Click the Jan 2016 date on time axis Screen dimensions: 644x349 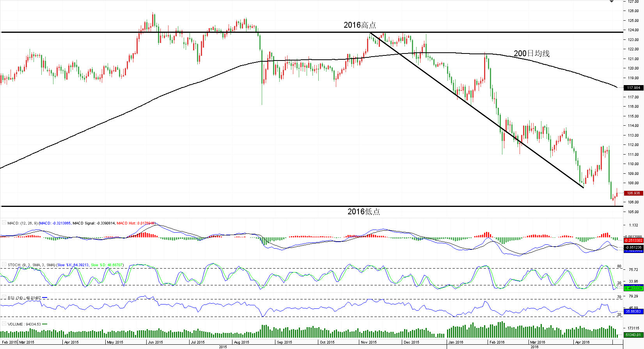point(456,342)
